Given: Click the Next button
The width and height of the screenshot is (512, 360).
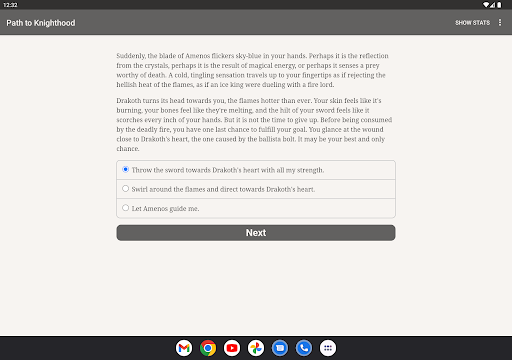Looking at the screenshot, I should point(256,233).
